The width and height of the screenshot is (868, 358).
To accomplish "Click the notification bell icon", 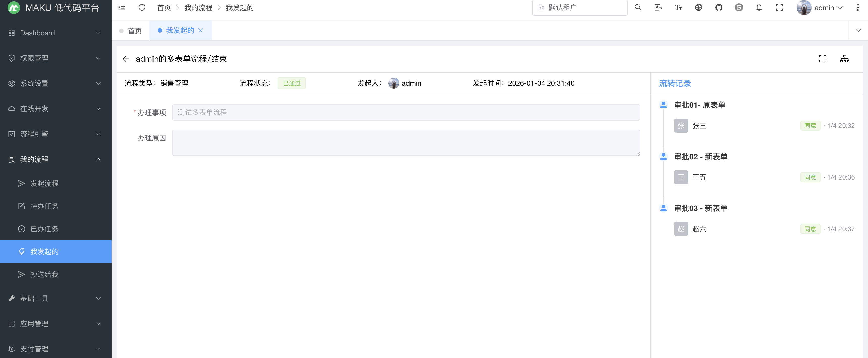I will tap(759, 7).
